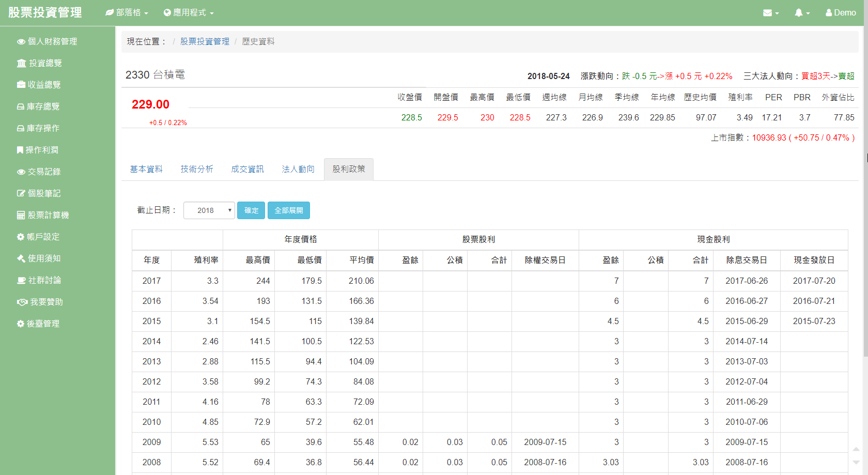The width and height of the screenshot is (868, 475).
Task: Expand the 部落格 menu in the navbar
Action: (x=127, y=13)
